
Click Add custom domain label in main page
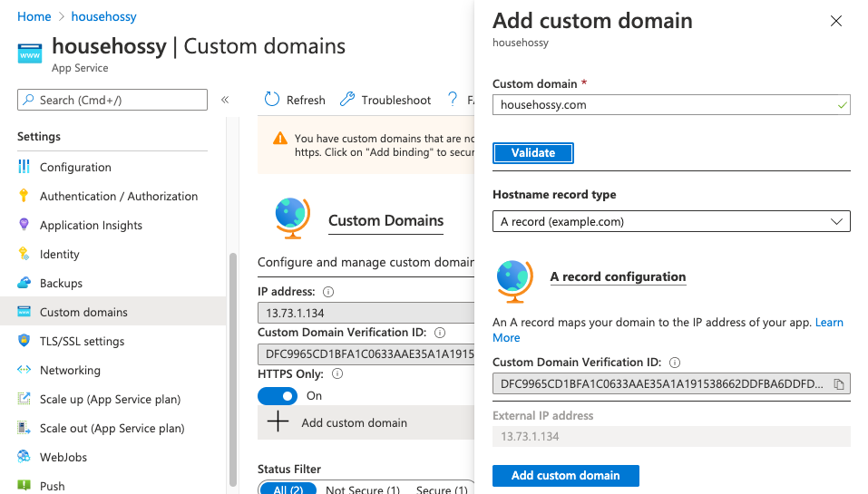pos(355,422)
